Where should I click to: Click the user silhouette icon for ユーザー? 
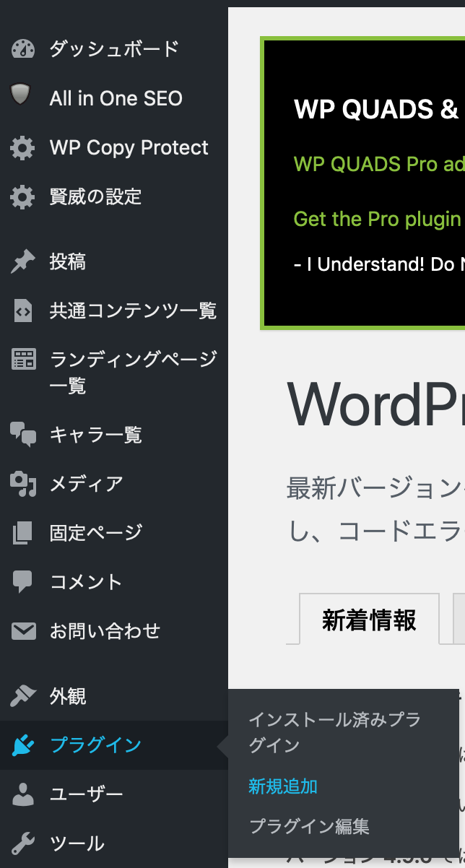click(23, 794)
